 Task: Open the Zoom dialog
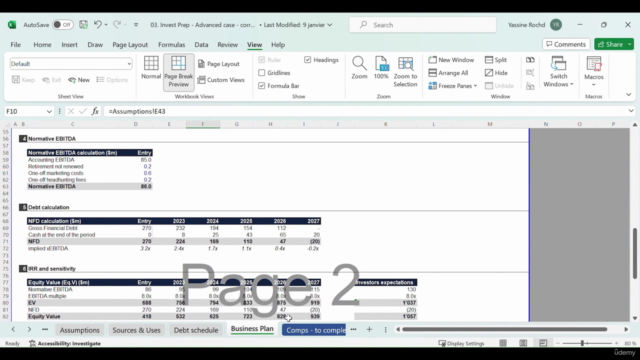click(359, 68)
